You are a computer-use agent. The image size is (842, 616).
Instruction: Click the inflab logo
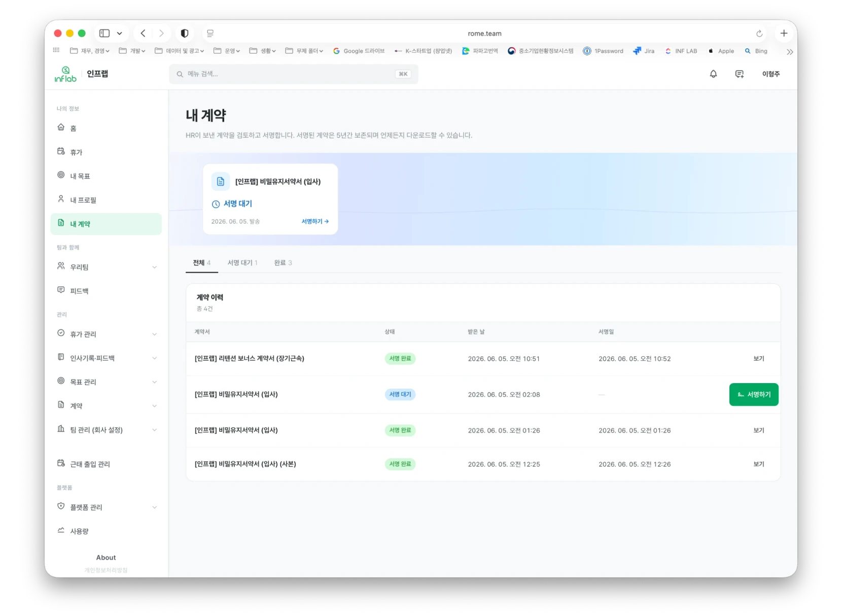tap(65, 74)
